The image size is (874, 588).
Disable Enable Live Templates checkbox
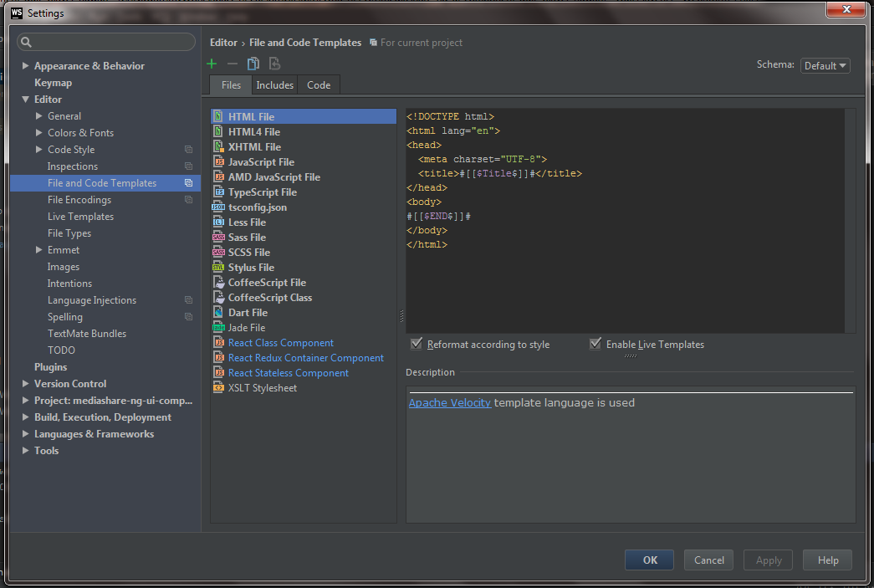click(595, 343)
